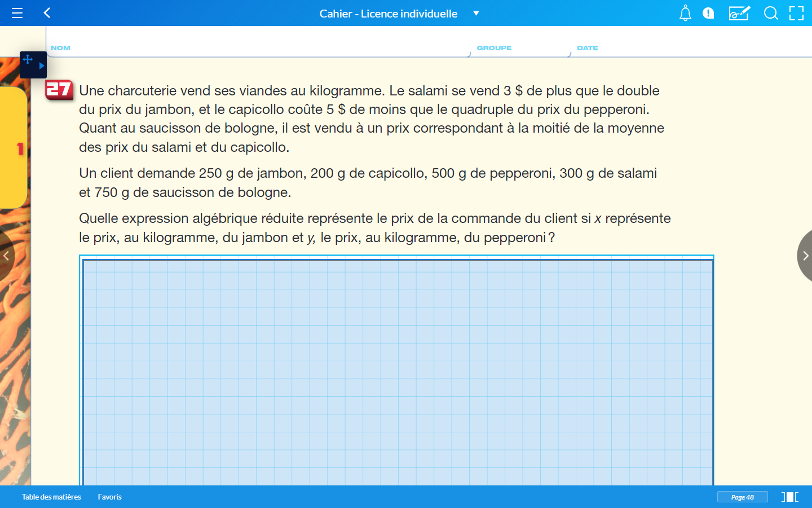Go back with the top-left arrow
This screenshot has width=812, height=508.
[x=47, y=13]
